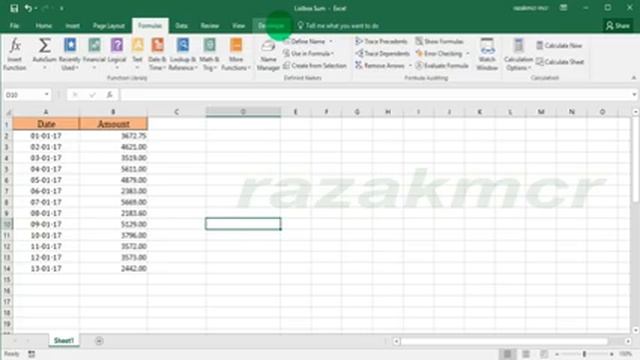Open Recently Used functions
The width and height of the screenshot is (640, 360).
[70, 54]
